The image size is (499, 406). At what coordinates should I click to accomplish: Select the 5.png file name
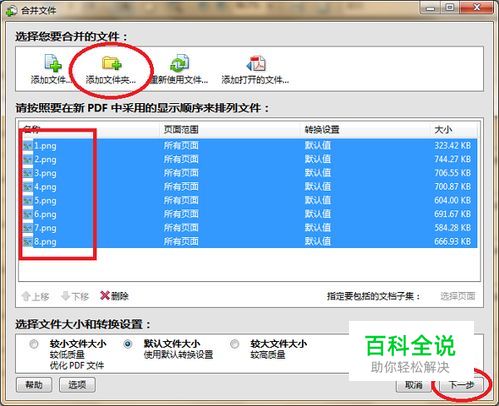point(45,201)
